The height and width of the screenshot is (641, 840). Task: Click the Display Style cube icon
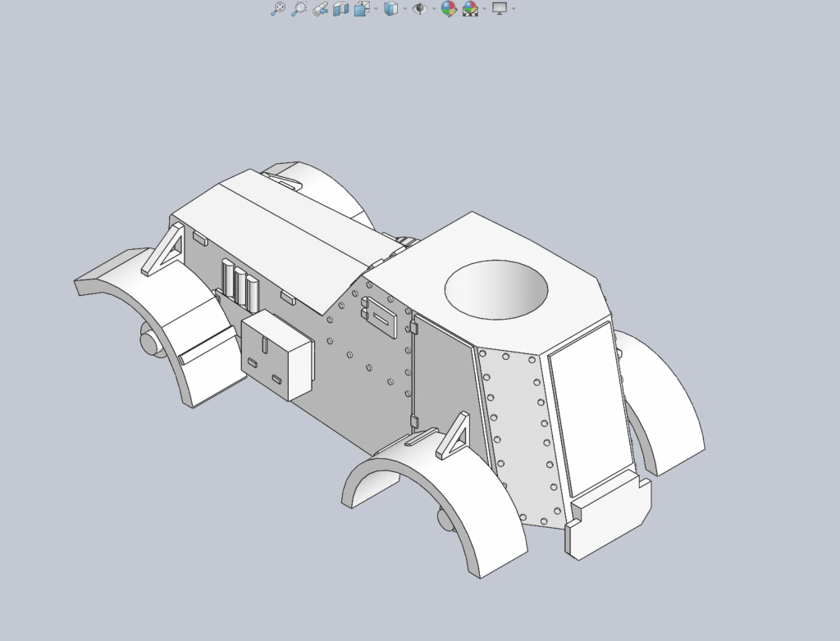pos(391,8)
